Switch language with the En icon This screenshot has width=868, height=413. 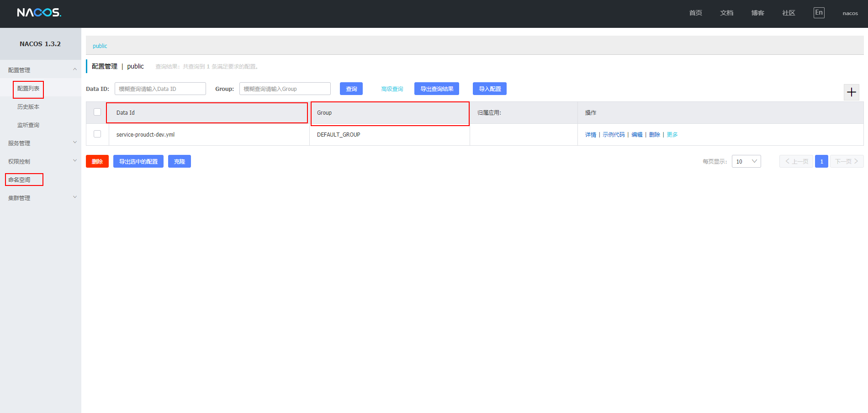[x=819, y=13]
